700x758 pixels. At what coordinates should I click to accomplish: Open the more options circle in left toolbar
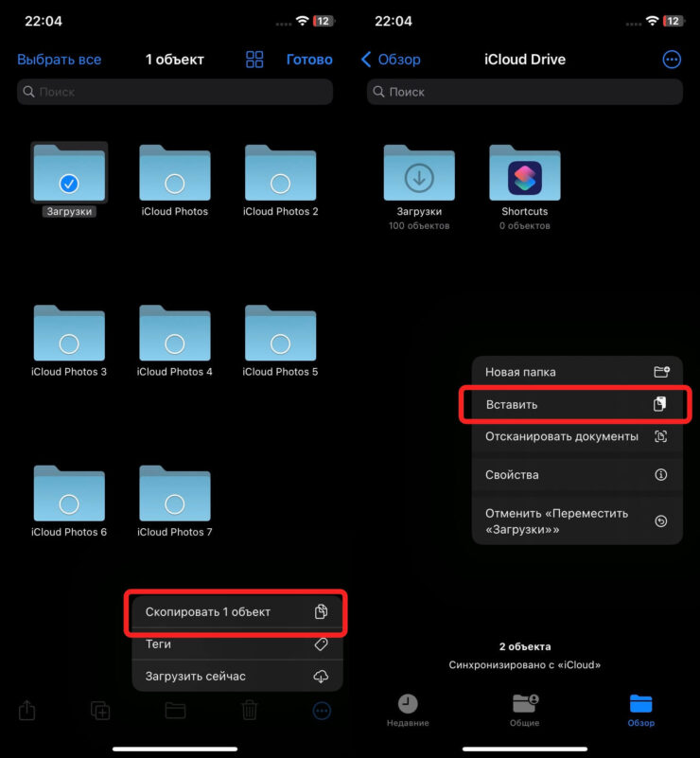point(322,710)
